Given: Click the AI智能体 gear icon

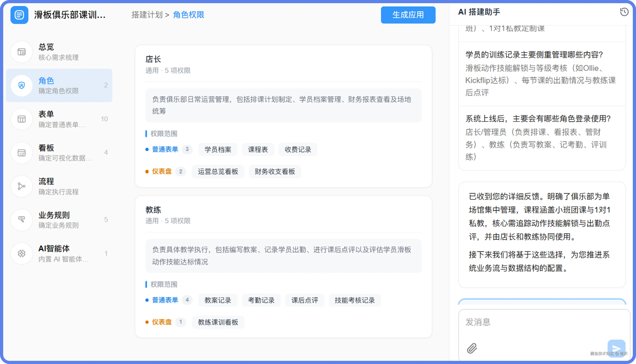Looking at the screenshot, I should pos(22,253).
